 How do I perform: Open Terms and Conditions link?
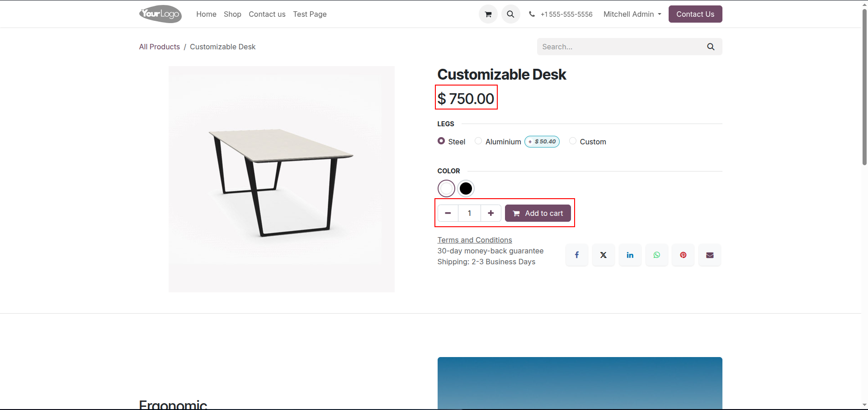tap(475, 240)
